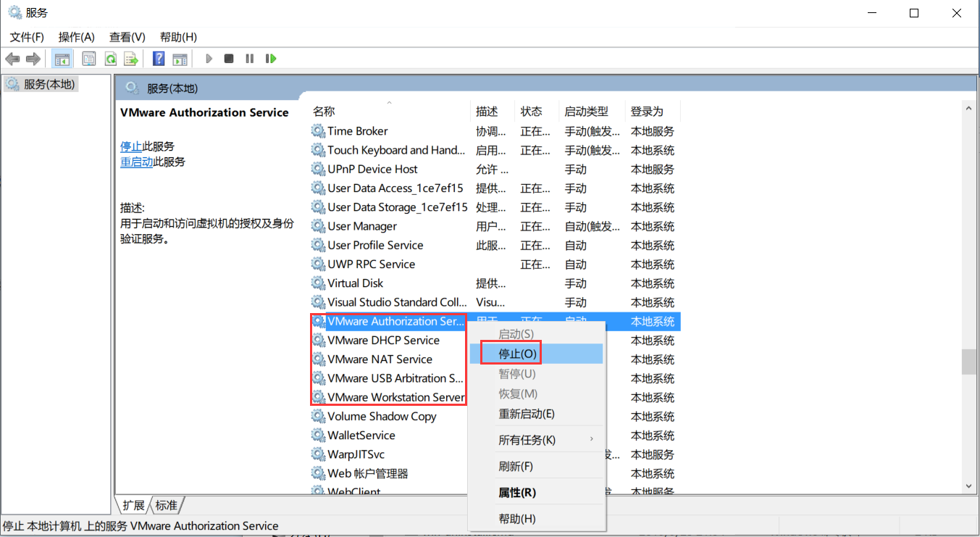
Task: Click the Forward arrow toolbar icon
Action: click(x=33, y=59)
